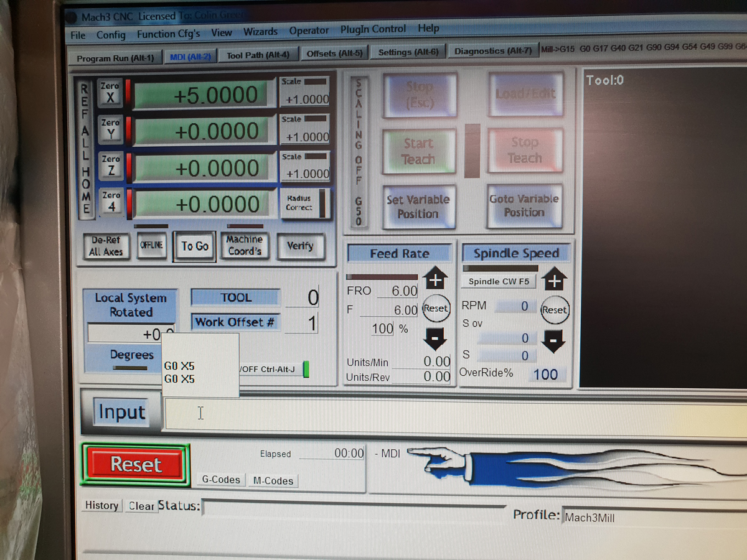The image size is (747, 560).
Task: Zero the X axis
Action: click(110, 92)
